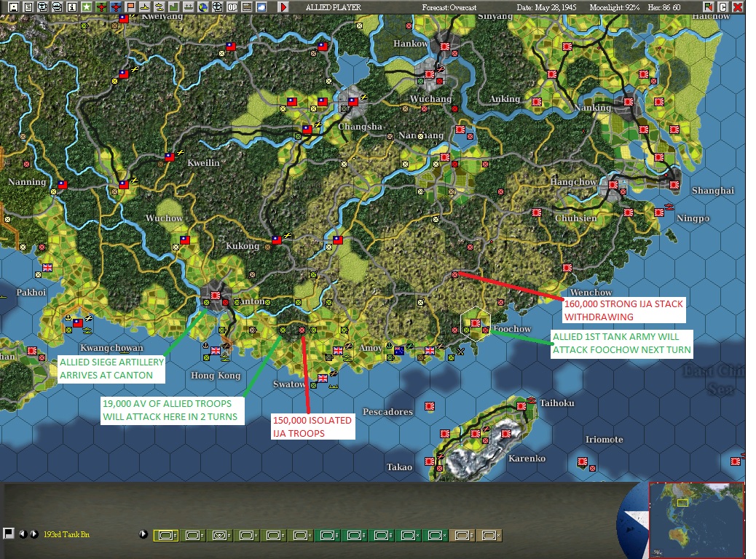Click the world minimap in bottom right

696,520
